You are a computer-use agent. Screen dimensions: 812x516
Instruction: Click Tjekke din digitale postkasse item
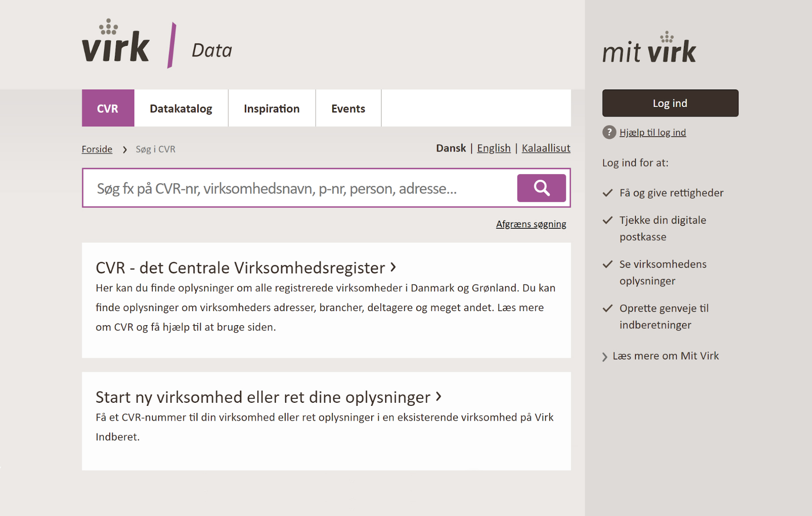click(x=663, y=228)
